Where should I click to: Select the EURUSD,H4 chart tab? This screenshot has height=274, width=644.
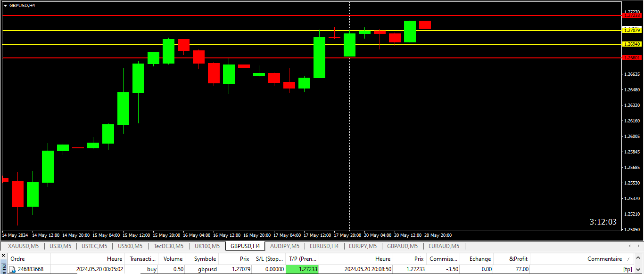coord(324,246)
